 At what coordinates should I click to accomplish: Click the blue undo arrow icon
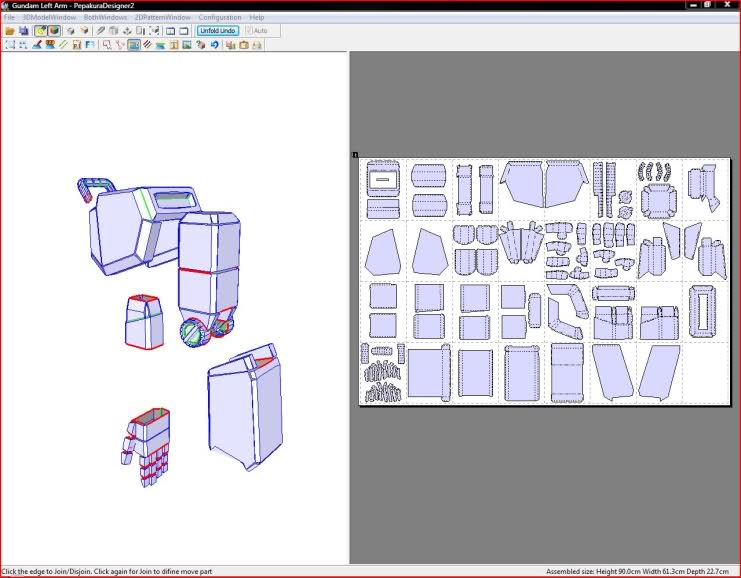[215, 45]
